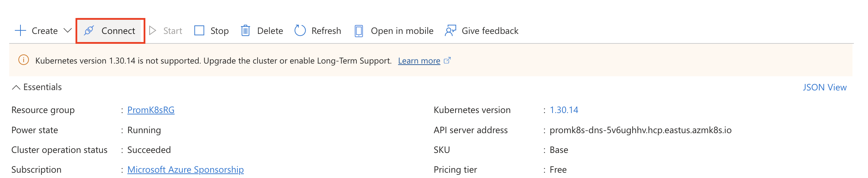Viewport: 868px width, 178px height.
Task: Open the Learn more link
Action: (x=419, y=61)
